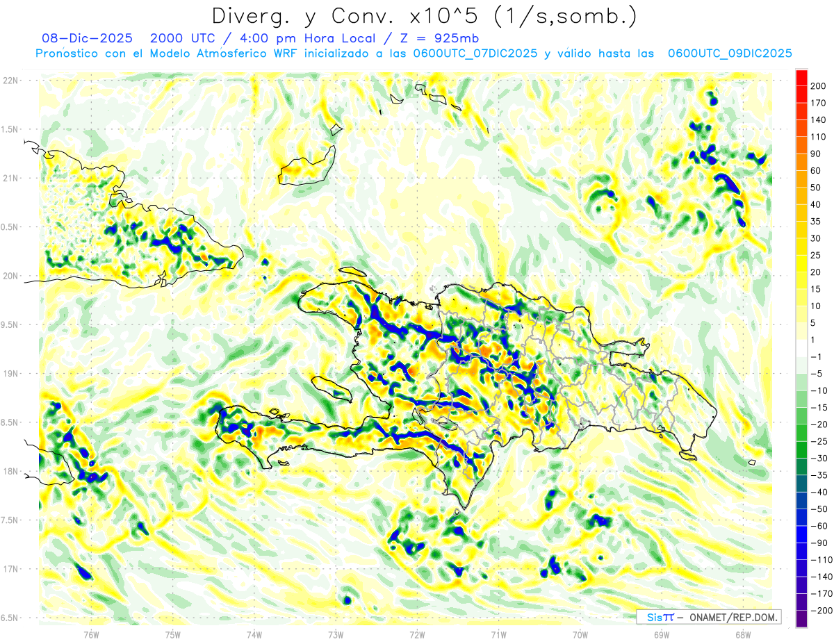Screen dimensions: 834x644
Task: Click the "140" value on the color bar
Action: (818, 120)
